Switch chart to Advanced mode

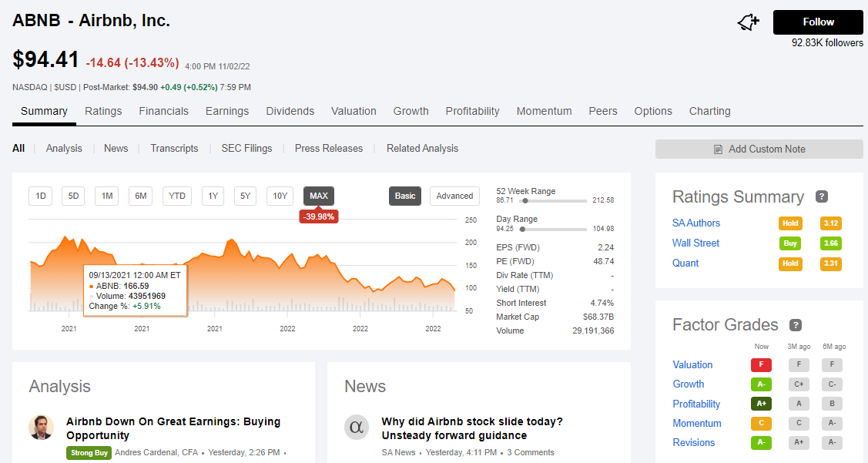point(454,196)
